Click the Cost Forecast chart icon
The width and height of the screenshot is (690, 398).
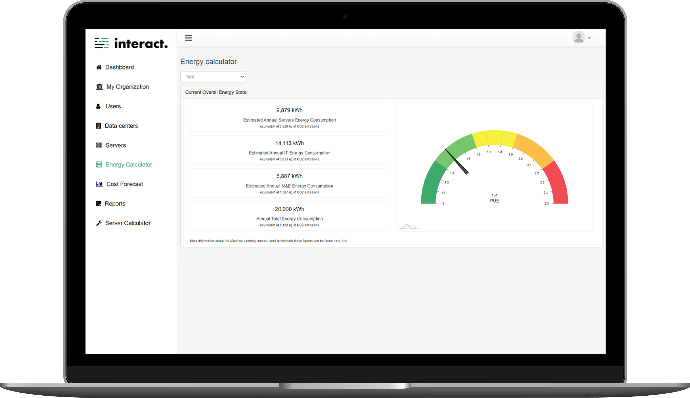pyautogui.click(x=99, y=184)
